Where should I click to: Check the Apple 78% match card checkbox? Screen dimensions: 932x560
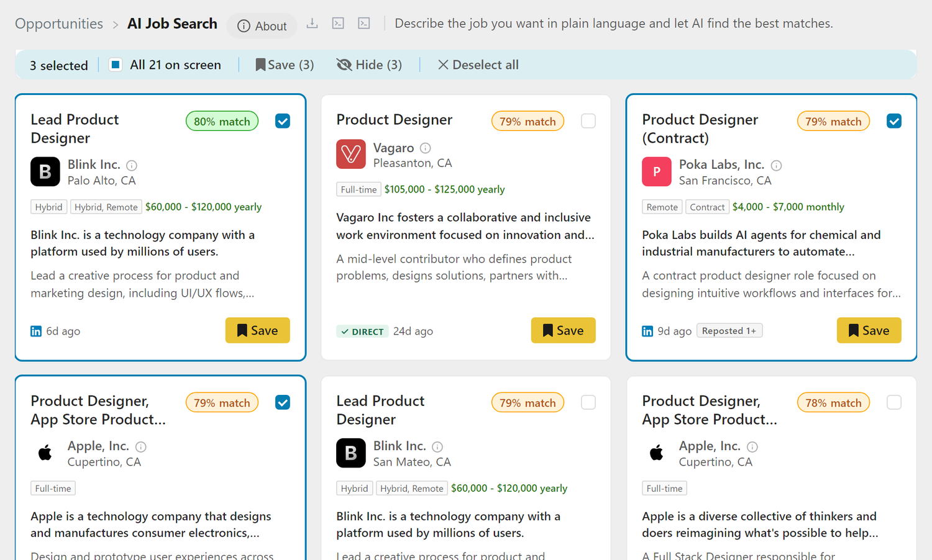pyautogui.click(x=894, y=402)
